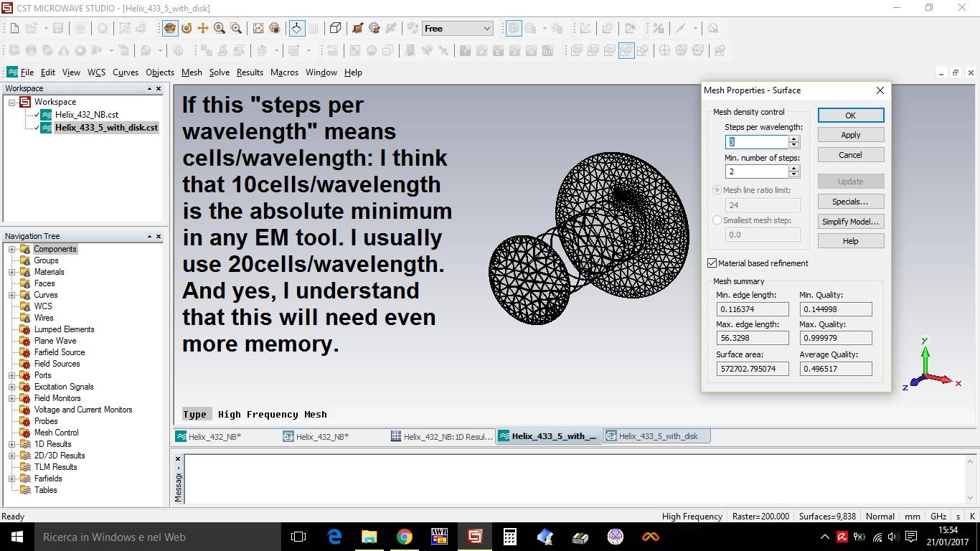Collapse the Workspace root node
Viewport: 980px width, 551px height.
tap(12, 103)
